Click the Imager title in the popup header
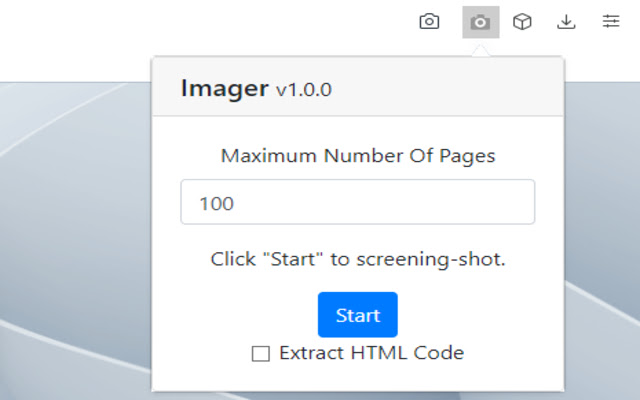640x400 pixels. pos(224,88)
